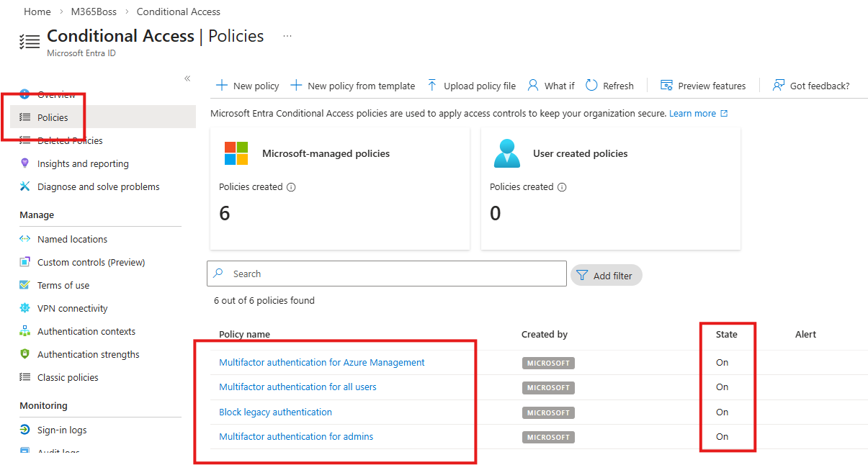This screenshot has height=465, width=868.
Task: Click the State column header
Action: coord(726,335)
